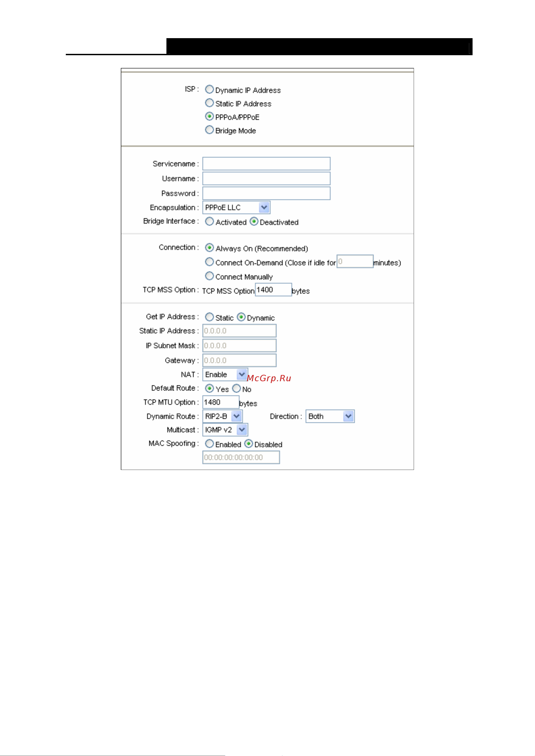The image size is (535, 756).
Task: Click the Username input field
Action: pyautogui.click(x=266, y=178)
